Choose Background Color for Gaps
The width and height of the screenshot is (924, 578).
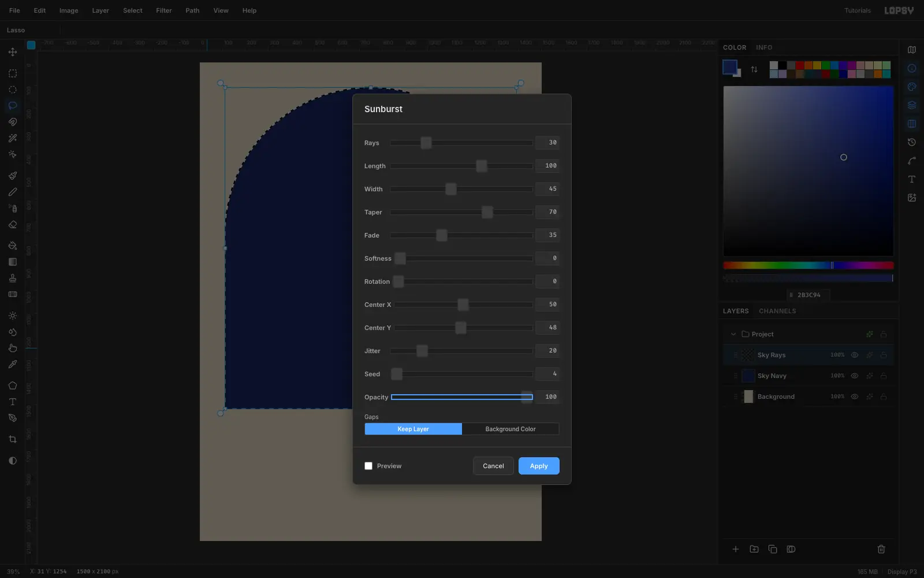pyautogui.click(x=511, y=429)
